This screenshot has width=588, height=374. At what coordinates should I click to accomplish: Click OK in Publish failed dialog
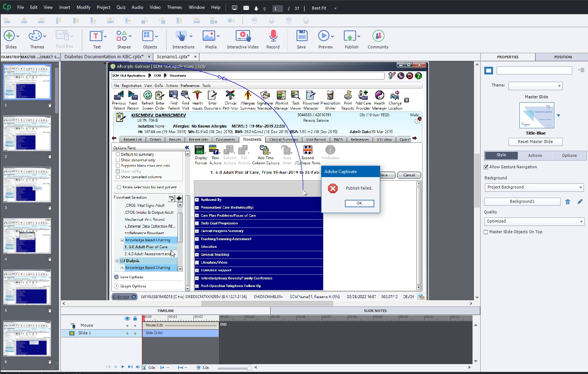point(359,203)
